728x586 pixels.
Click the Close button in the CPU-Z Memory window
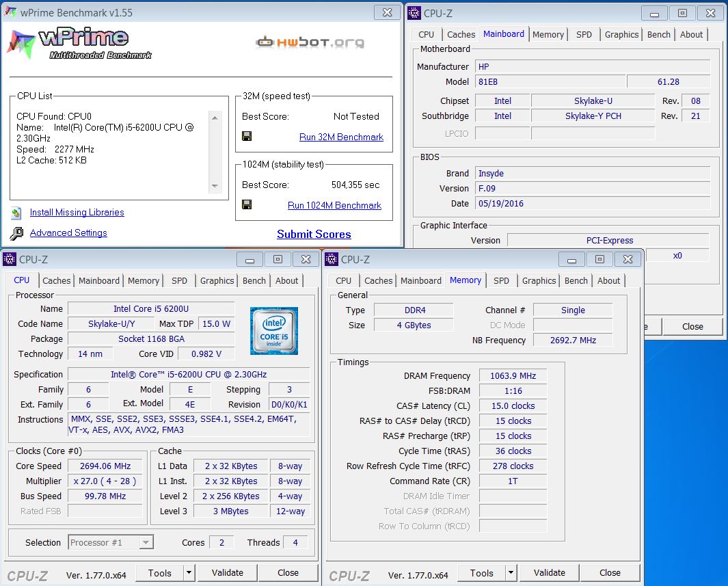click(x=610, y=572)
